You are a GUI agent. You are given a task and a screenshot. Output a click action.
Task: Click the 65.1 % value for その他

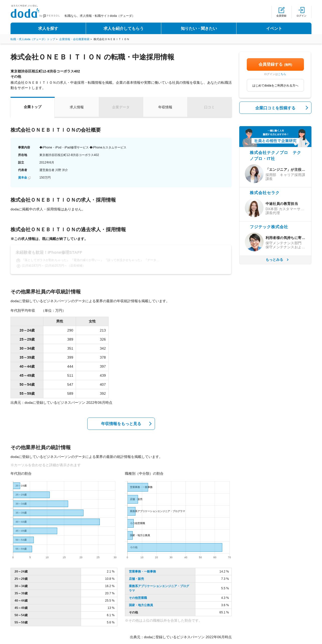[224, 612]
